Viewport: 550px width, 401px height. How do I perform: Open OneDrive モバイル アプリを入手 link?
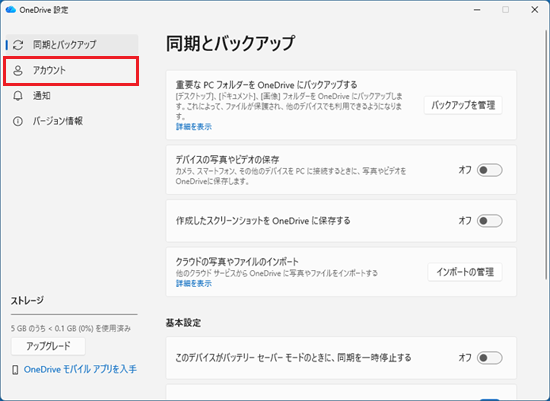(x=80, y=369)
